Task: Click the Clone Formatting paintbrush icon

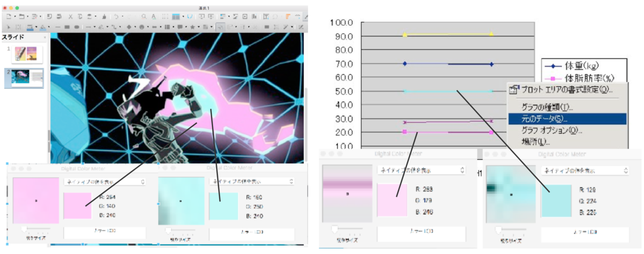Action: click(104, 17)
